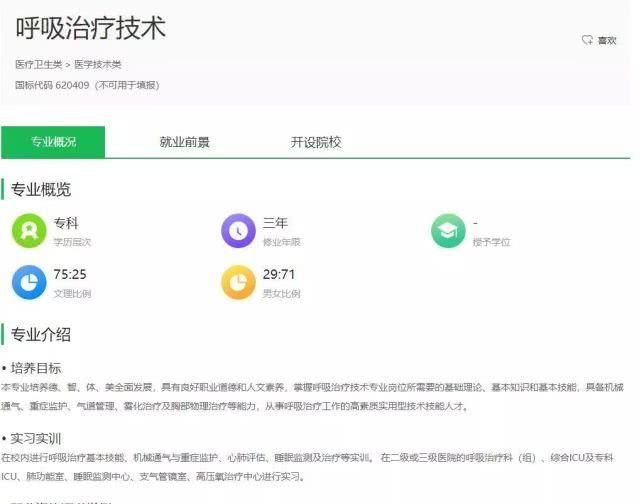The width and height of the screenshot is (640, 504).
Task: Click the 三年 study duration value
Action: click(275, 223)
